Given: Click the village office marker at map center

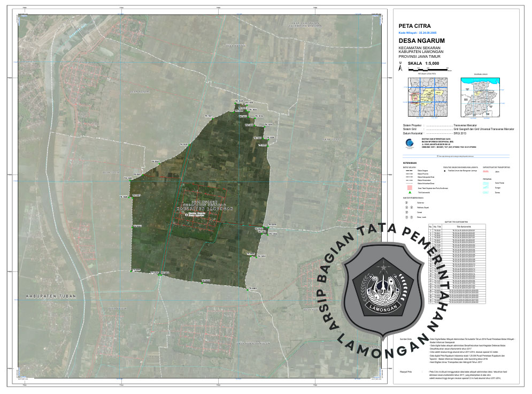Looking at the screenshot, I should (187, 214).
